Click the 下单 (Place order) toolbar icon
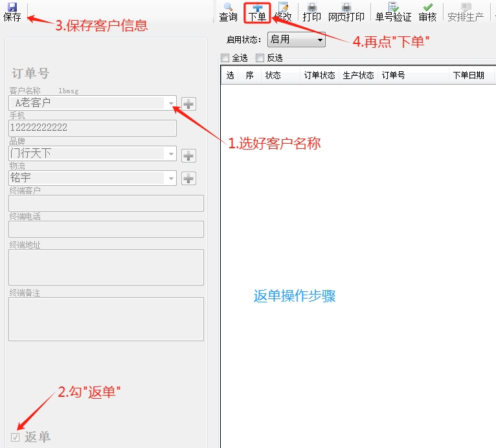The height and width of the screenshot is (448, 496). pyautogui.click(x=257, y=12)
